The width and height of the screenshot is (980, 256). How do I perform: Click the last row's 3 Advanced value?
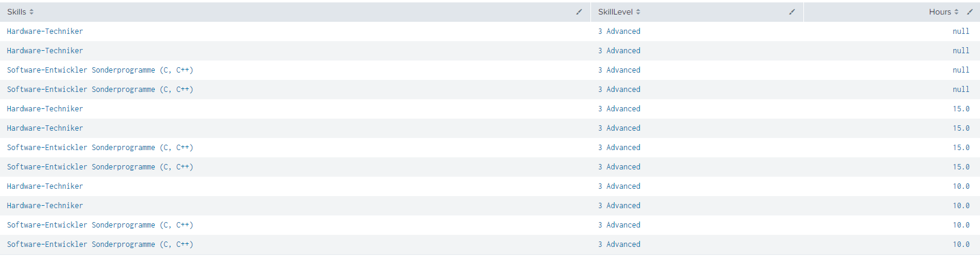click(x=619, y=245)
